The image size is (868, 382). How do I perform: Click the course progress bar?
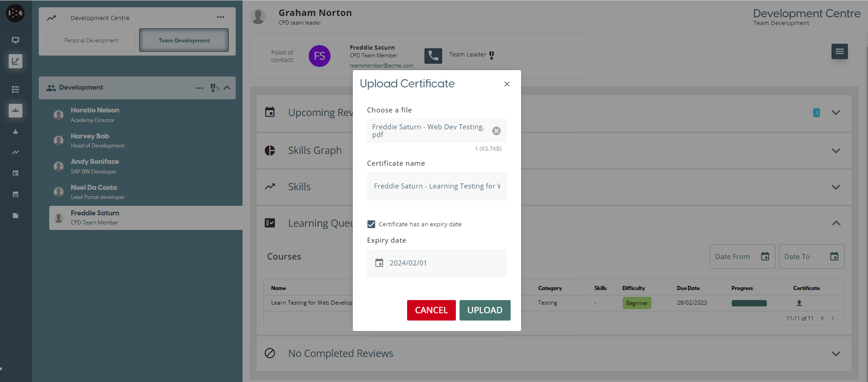point(749,303)
